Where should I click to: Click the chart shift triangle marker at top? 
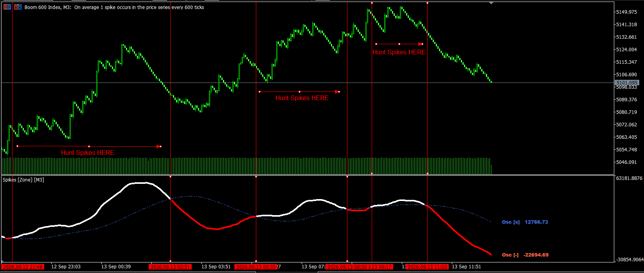491,3
